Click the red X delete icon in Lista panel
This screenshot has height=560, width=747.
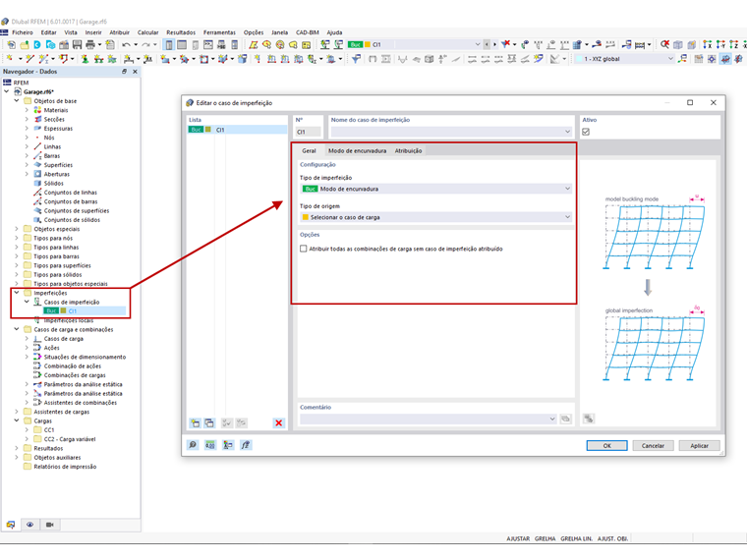click(x=279, y=422)
